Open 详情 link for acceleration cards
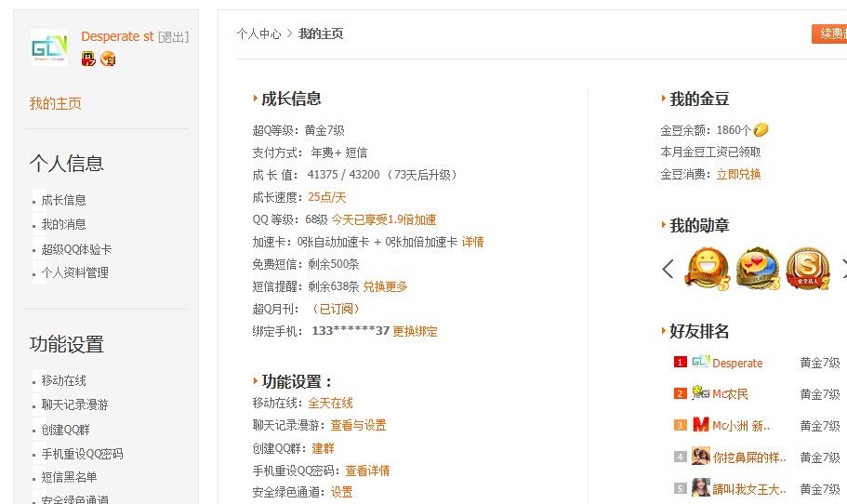The height and width of the screenshot is (504, 847). tap(472, 242)
